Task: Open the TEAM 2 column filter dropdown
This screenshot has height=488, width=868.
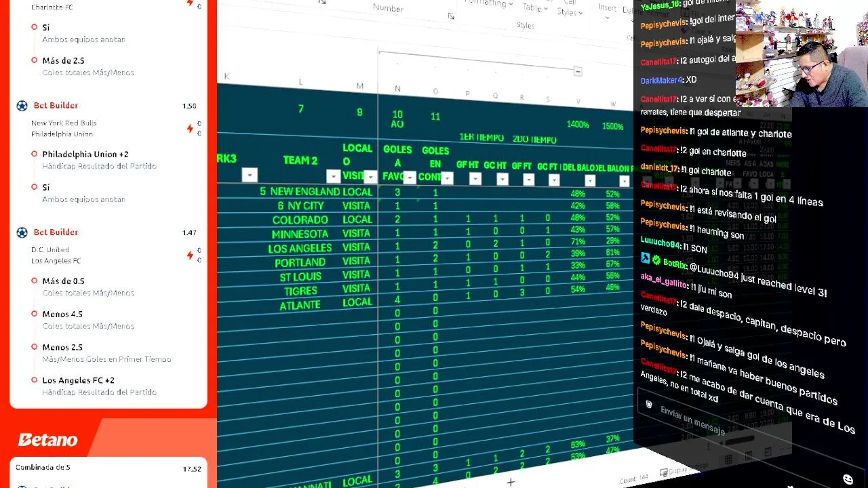Action: 333,176
